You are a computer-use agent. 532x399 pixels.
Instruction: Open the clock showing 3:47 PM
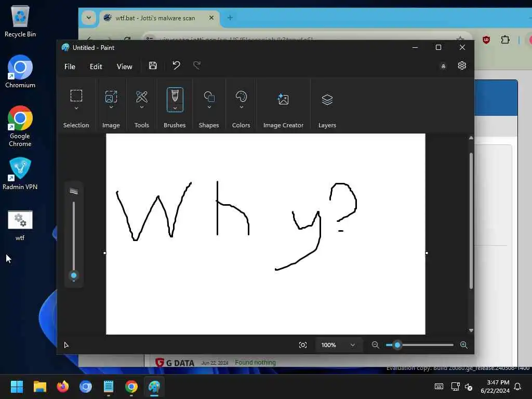point(495,387)
